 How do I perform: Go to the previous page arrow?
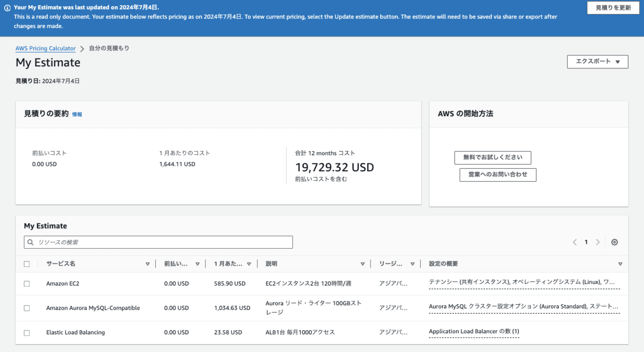pos(575,242)
